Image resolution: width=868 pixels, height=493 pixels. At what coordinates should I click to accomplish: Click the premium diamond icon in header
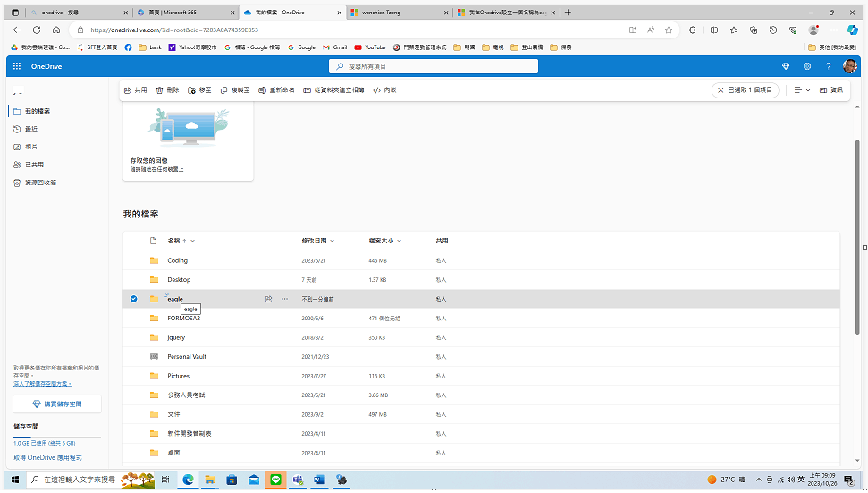(786, 66)
